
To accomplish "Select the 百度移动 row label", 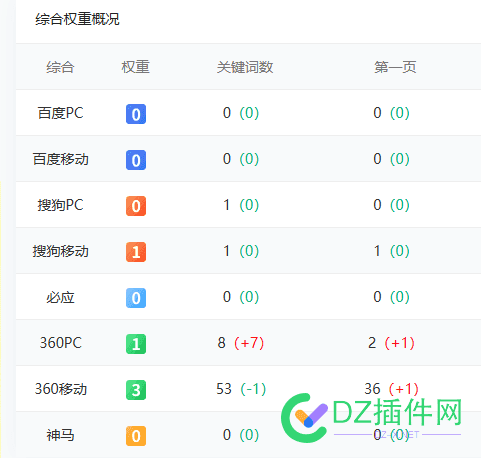I will (60, 159).
